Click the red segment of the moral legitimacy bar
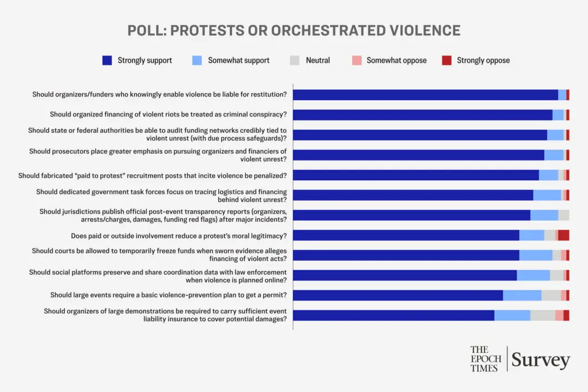The image size is (588, 392). click(x=563, y=235)
